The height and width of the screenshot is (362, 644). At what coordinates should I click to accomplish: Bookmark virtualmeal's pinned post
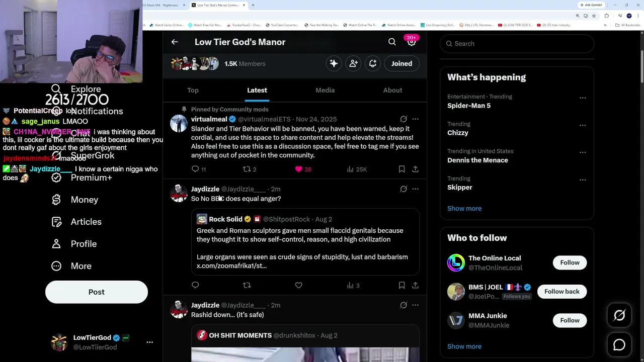coord(401,169)
